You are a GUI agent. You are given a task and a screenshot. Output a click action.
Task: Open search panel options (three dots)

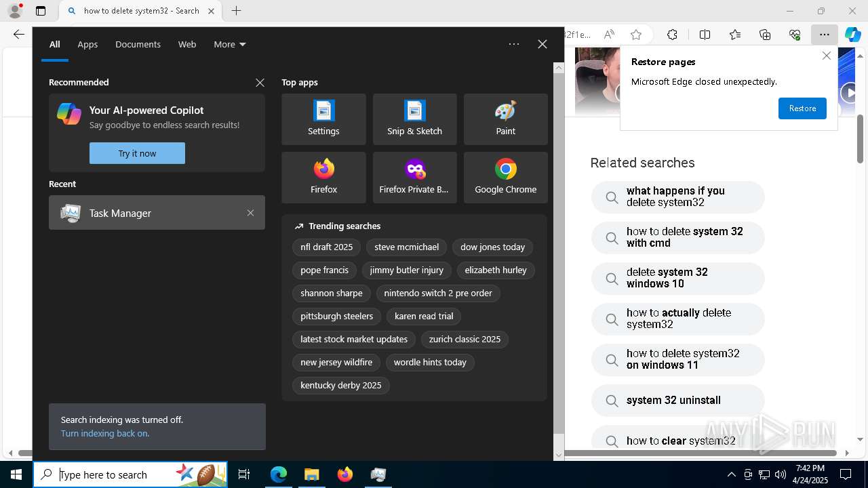click(x=514, y=44)
